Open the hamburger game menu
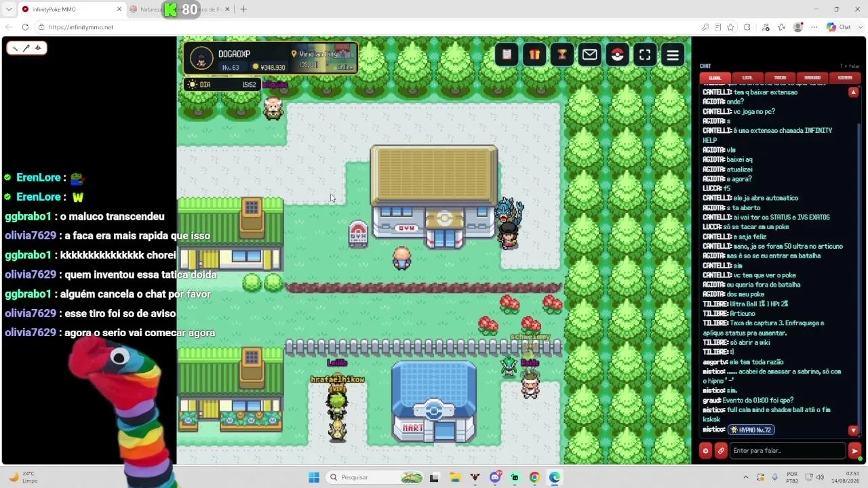 point(673,55)
